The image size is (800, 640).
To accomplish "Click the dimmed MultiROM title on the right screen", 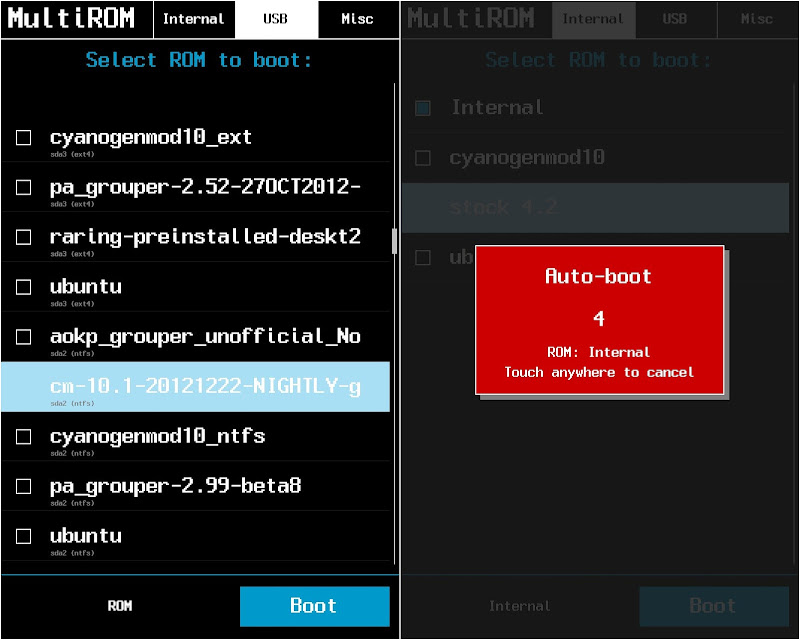I will coord(471,18).
